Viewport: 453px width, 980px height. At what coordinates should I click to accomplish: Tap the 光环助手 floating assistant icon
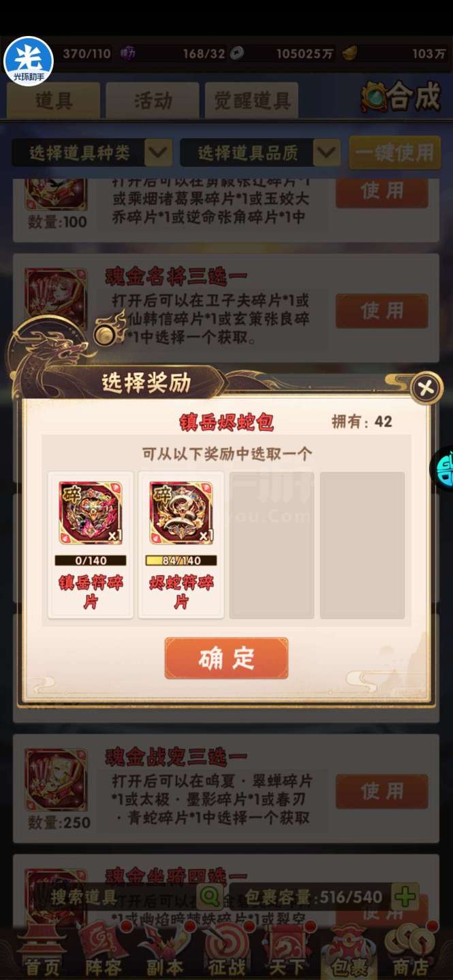coord(28,61)
